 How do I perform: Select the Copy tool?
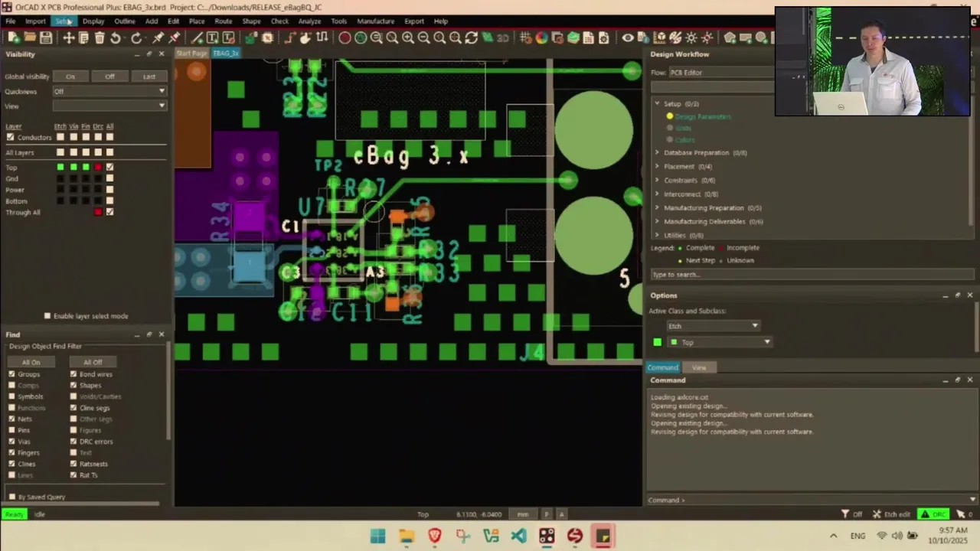click(83, 37)
